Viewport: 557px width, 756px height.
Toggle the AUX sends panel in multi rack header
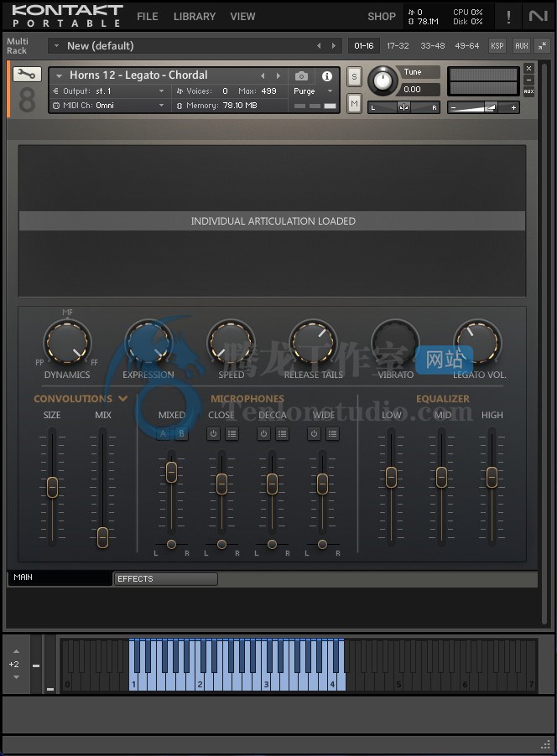pyautogui.click(x=521, y=46)
